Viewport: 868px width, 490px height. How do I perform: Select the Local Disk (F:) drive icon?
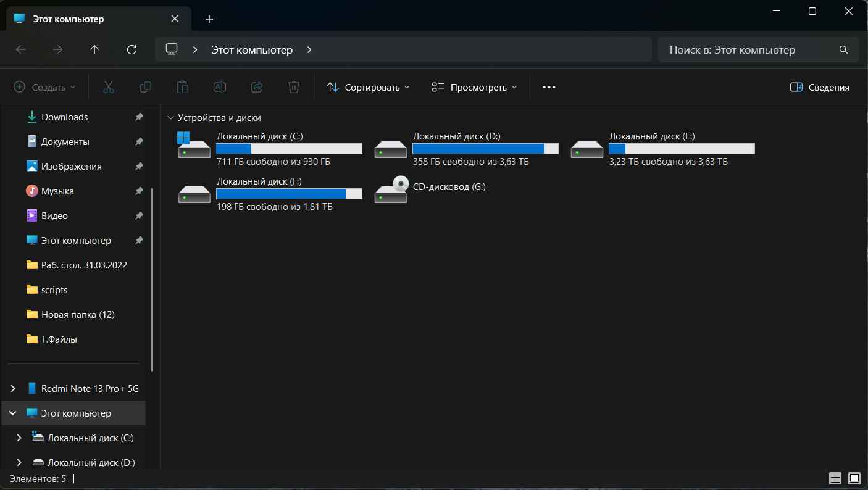click(x=194, y=194)
